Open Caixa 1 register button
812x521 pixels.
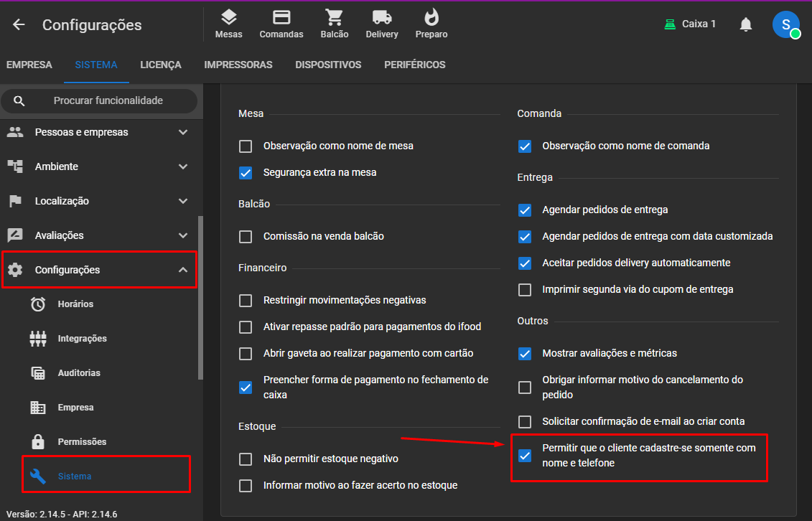pos(690,24)
